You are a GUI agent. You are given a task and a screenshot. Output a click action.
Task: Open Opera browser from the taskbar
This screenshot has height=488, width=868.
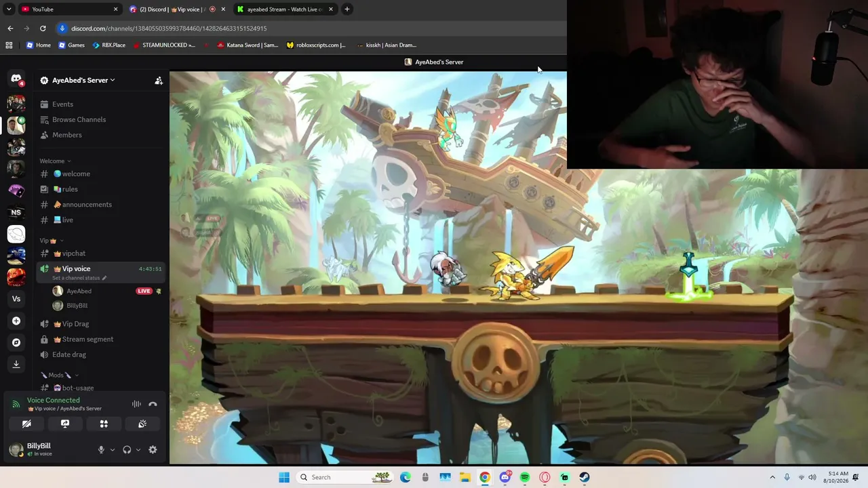click(545, 477)
